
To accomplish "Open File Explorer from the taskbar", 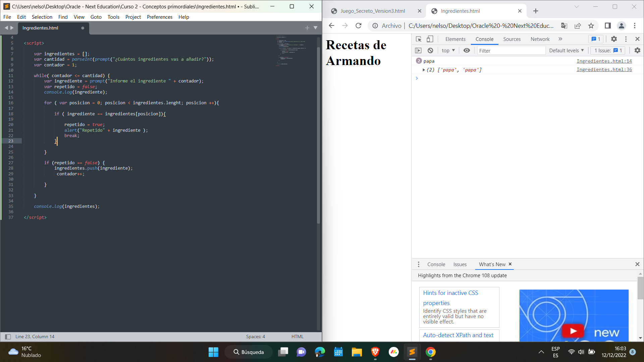I will point(357,352).
